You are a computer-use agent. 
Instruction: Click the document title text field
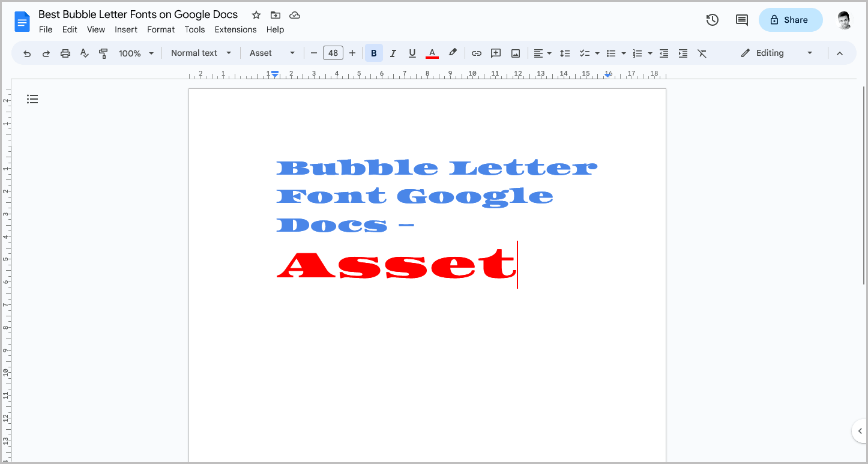click(x=138, y=14)
